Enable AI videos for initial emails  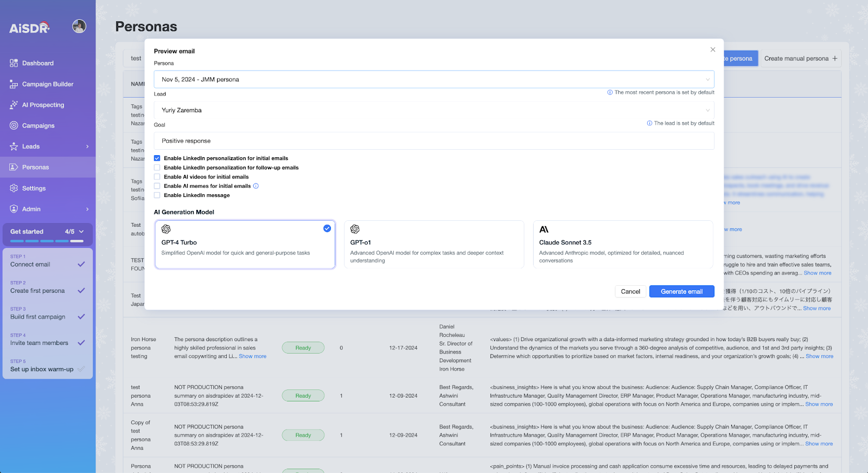pyautogui.click(x=157, y=177)
